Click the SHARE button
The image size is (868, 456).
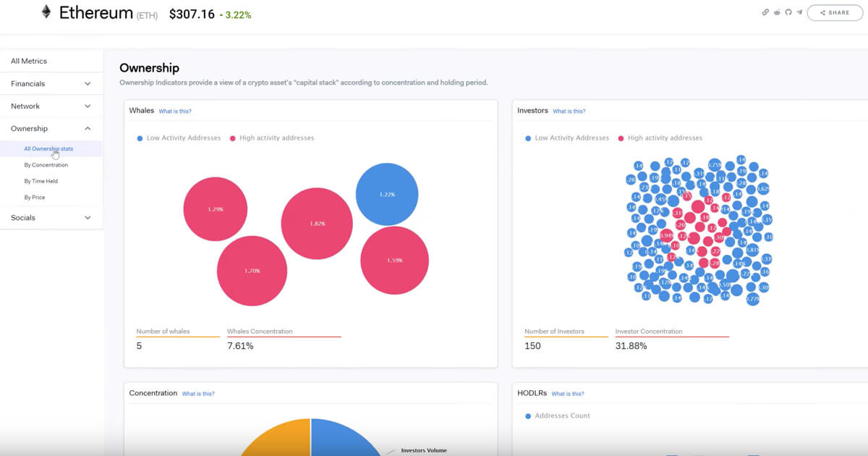point(835,12)
